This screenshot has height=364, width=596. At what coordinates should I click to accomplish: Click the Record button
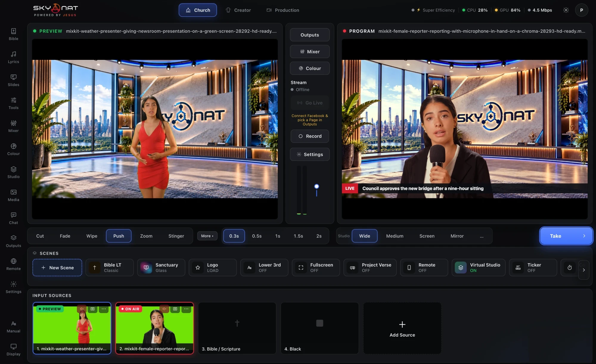310,136
